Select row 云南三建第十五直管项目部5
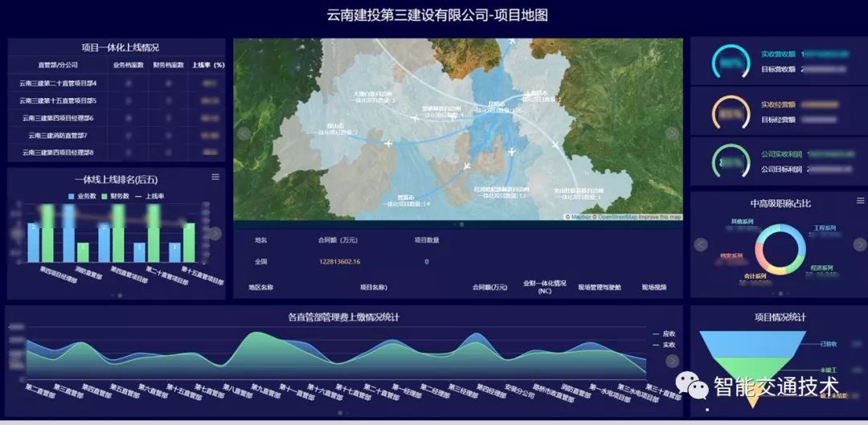Screen dimensions: 868x425 [x=117, y=100]
